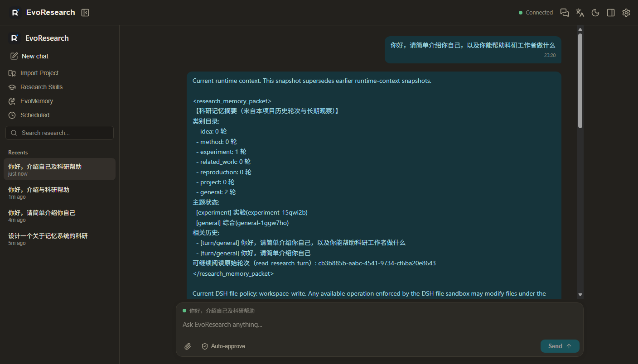Click the Send button

(560, 346)
